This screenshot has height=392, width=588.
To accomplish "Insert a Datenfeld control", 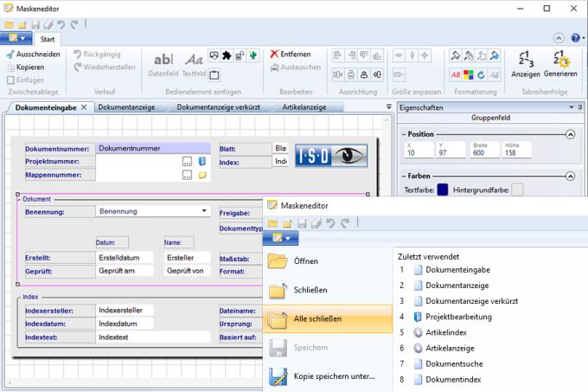I will (x=163, y=61).
